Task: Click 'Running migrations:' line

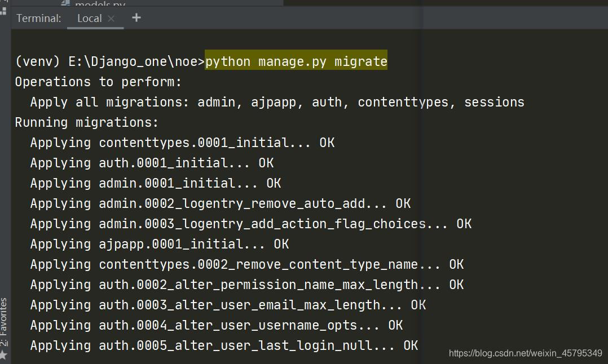Action: click(87, 122)
